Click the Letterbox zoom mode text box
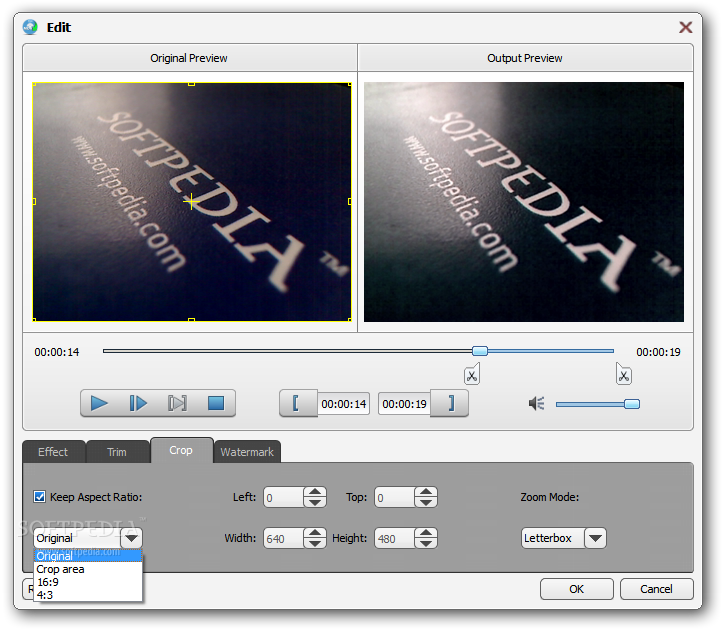723x630 pixels. (553, 538)
